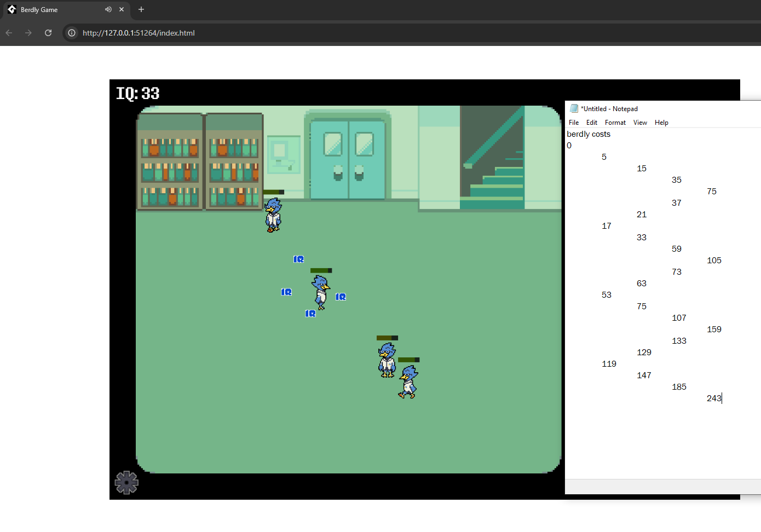Close the Berdly Game browser tab
Viewport: 761px width, 532px height.
(x=122, y=9)
